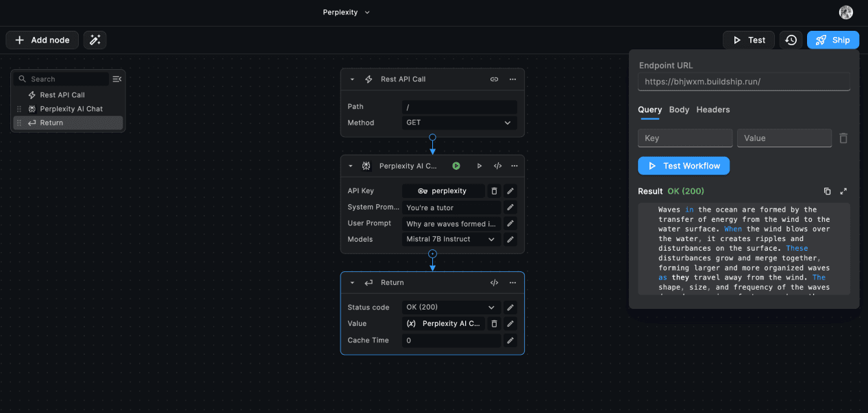The image size is (868, 413).
Task: Click the link icon on Rest API Call
Action: click(x=494, y=79)
